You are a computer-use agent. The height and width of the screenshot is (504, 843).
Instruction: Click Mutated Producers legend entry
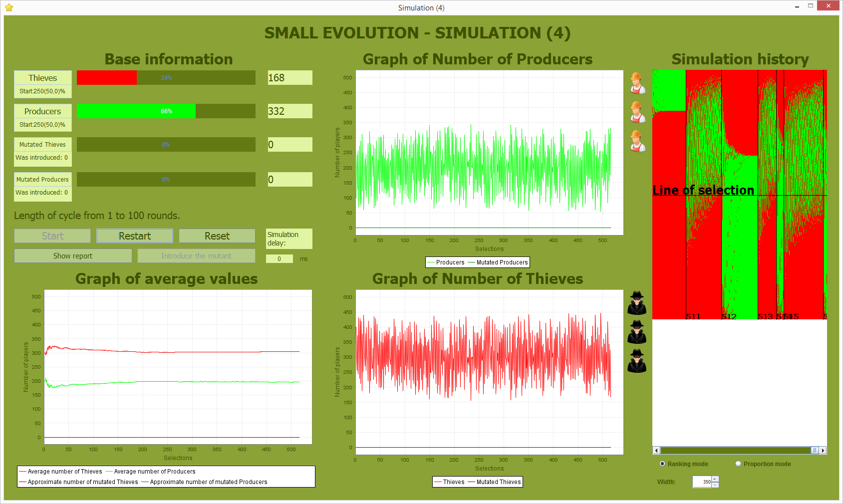(498, 262)
